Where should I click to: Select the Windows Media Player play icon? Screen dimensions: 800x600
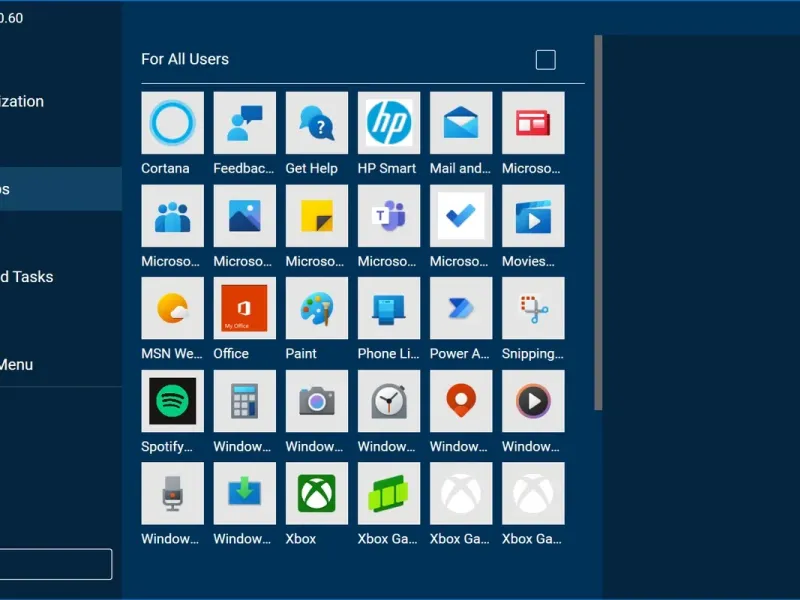(x=533, y=401)
